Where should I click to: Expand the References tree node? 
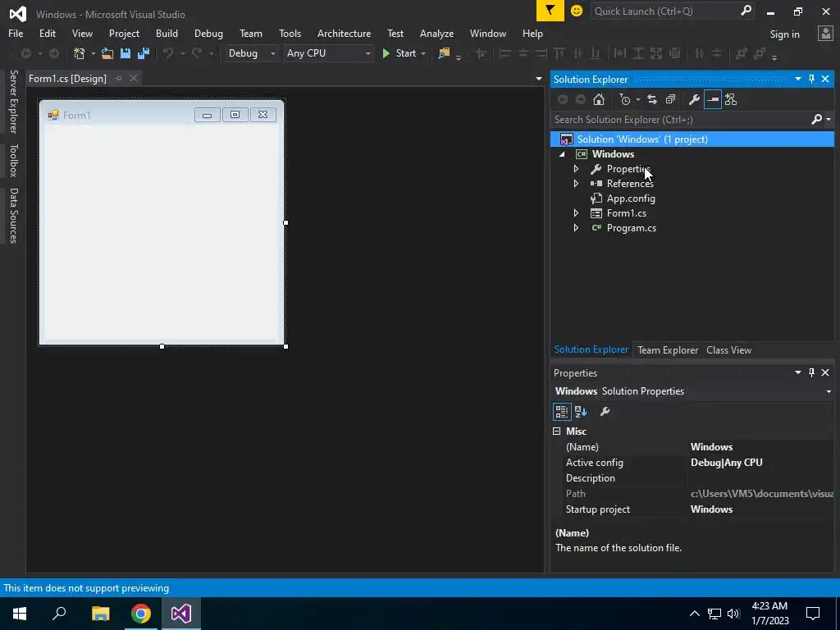(576, 183)
